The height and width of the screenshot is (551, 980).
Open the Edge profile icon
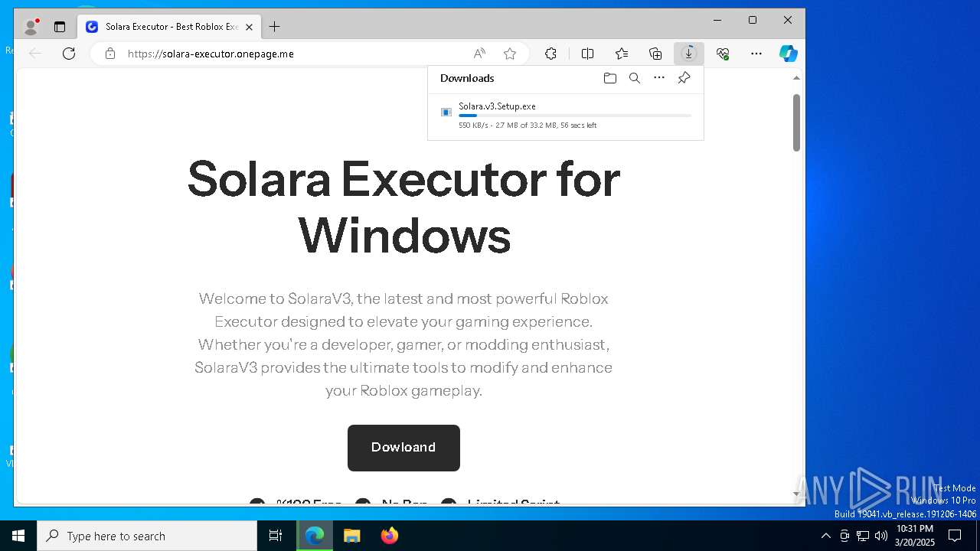coord(31,27)
